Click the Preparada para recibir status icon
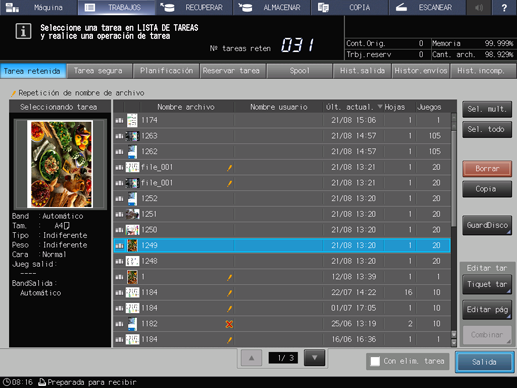 (x=42, y=382)
